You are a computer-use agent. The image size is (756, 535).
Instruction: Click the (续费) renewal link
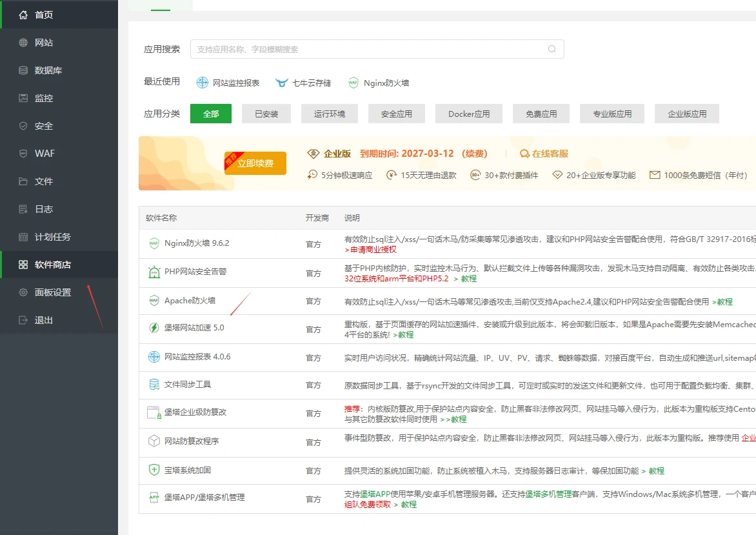[x=474, y=154]
